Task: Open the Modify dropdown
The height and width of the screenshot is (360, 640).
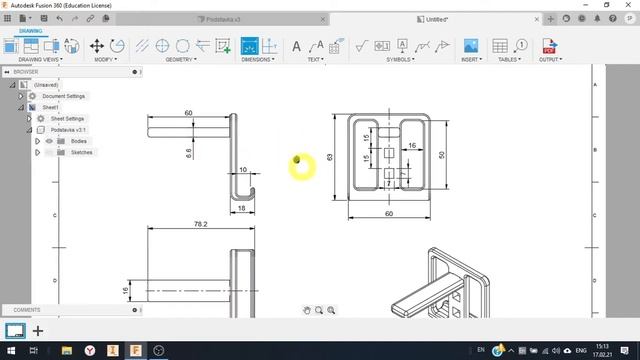Action: pyautogui.click(x=106, y=60)
